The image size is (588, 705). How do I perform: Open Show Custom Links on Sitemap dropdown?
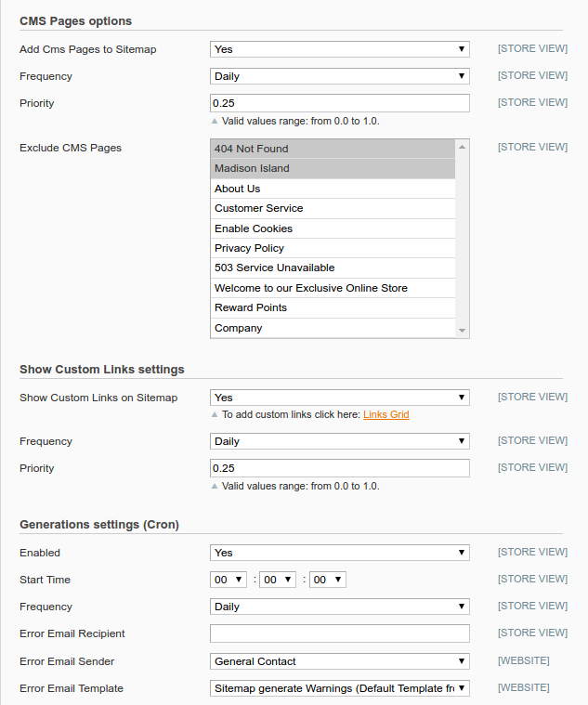[x=339, y=398]
